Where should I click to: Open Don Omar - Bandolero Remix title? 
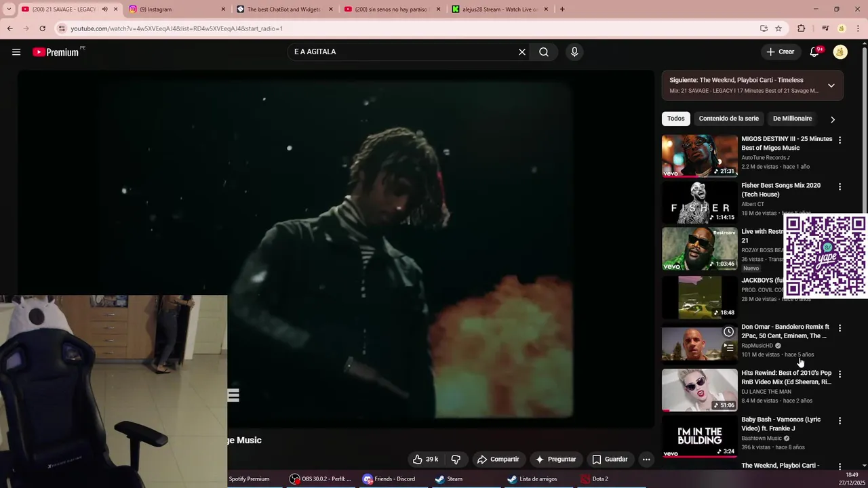click(785, 331)
